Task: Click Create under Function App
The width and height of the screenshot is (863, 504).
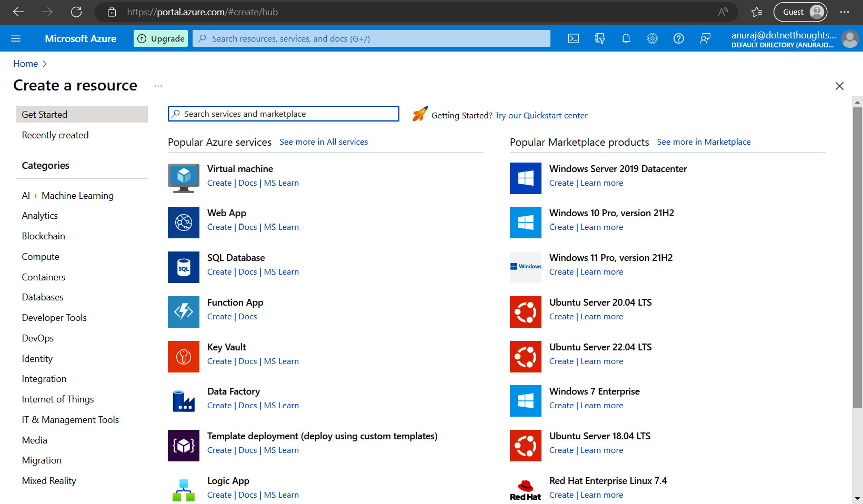Action: click(219, 317)
